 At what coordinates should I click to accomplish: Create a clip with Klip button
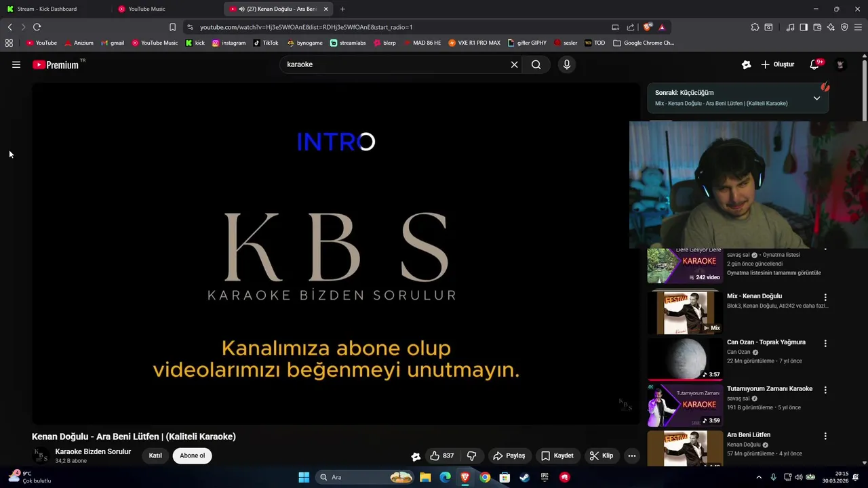(x=601, y=455)
